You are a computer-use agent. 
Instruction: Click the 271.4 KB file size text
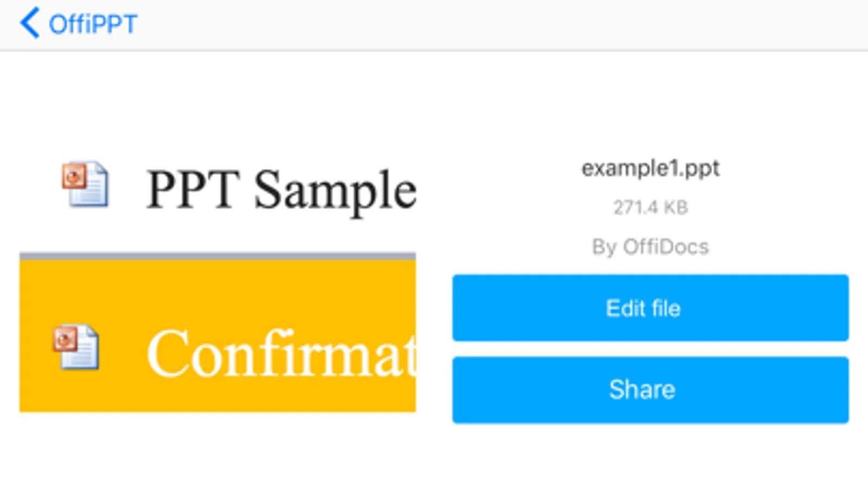point(650,208)
